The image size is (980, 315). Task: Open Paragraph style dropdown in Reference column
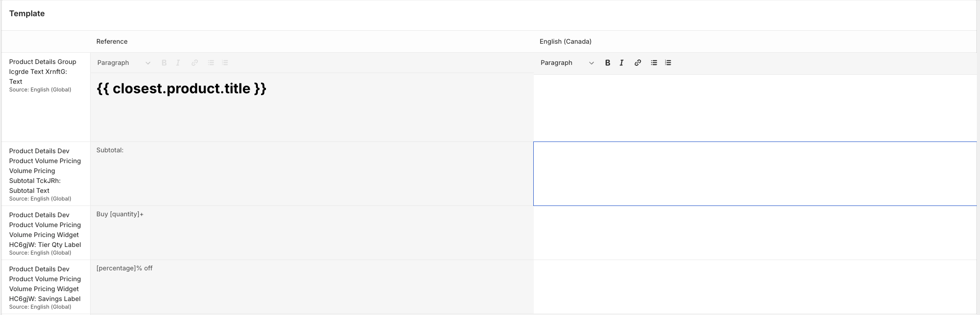[124, 63]
